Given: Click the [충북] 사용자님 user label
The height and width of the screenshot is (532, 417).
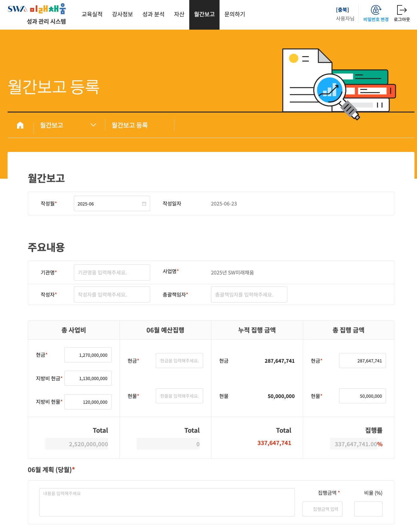Looking at the screenshot, I should 345,14.
